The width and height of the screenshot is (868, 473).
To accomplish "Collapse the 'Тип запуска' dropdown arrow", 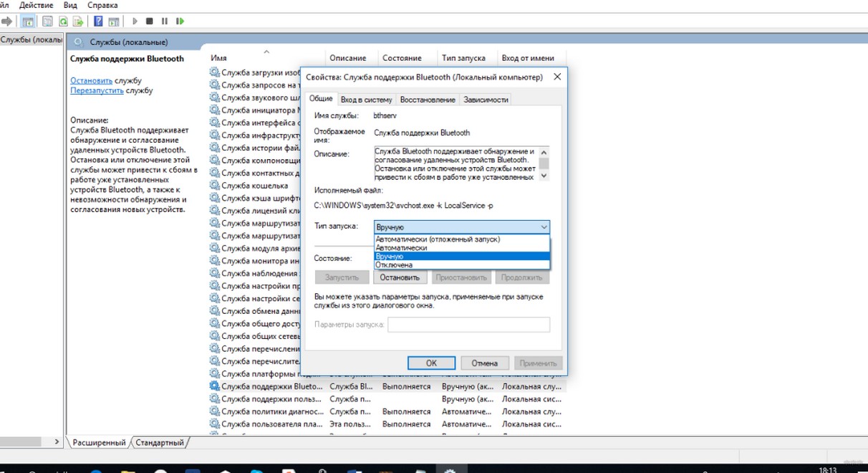I will (544, 227).
